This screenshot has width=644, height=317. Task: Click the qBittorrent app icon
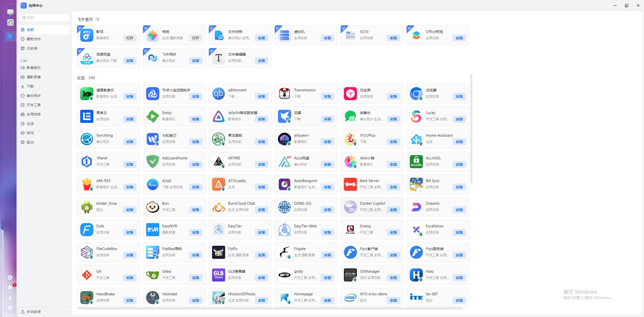218,94
